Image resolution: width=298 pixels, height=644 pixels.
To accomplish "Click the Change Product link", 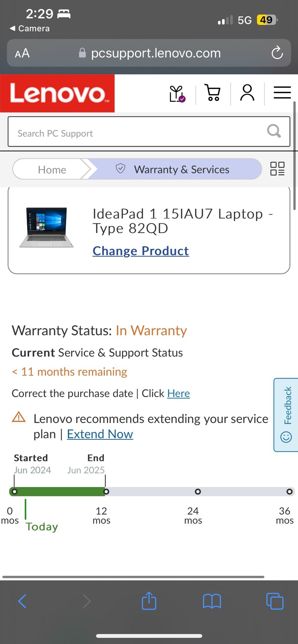I will (x=141, y=251).
